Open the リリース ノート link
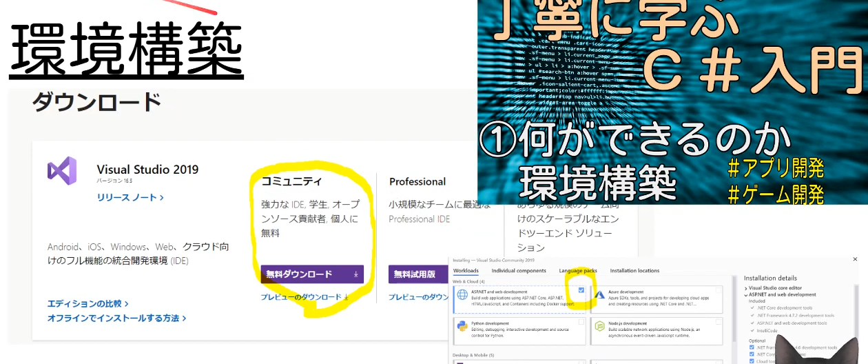The image size is (868, 364). coord(130,197)
